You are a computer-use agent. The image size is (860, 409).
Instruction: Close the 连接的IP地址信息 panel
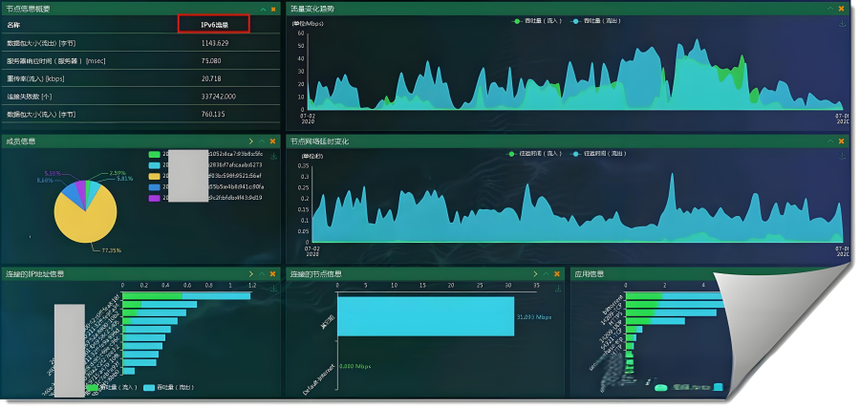point(273,274)
